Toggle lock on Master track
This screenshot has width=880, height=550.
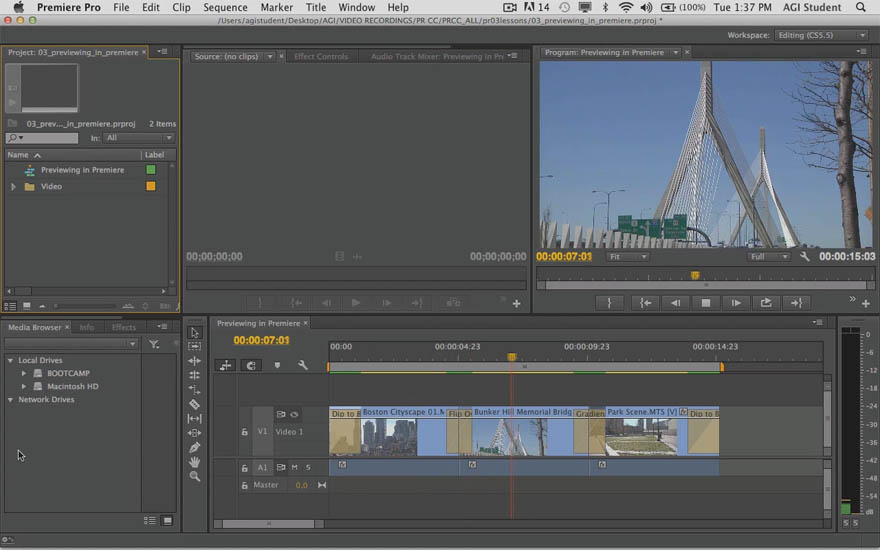click(244, 485)
